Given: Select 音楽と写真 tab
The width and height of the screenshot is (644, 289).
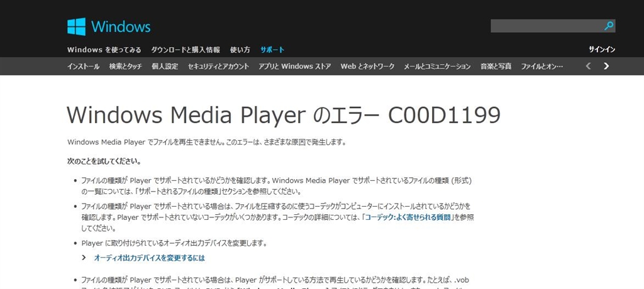Looking at the screenshot, I should 496,66.
